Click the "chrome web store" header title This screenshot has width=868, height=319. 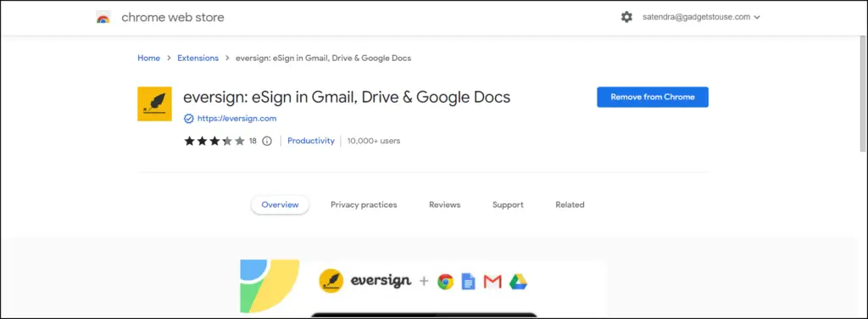tap(173, 17)
